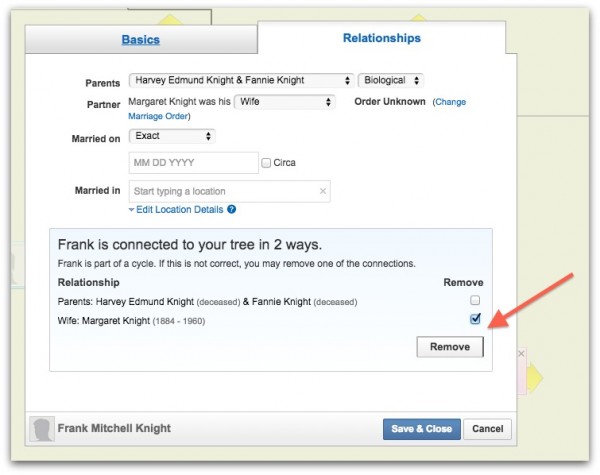Screen dimensions: 600x475
Task: Focus the MM DD YYYY date field
Action: (x=194, y=163)
